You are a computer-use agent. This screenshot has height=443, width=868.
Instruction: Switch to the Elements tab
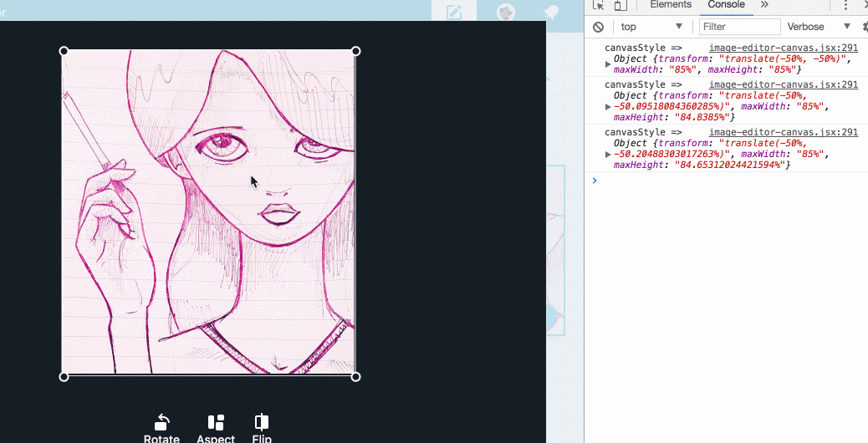click(x=671, y=5)
